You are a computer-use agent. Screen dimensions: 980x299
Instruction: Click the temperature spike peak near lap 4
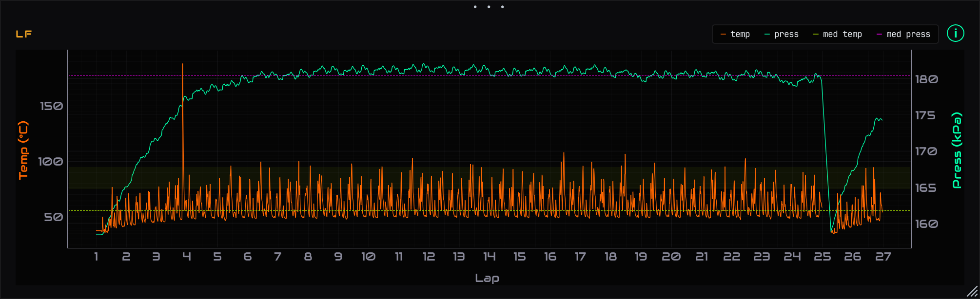[183, 64]
